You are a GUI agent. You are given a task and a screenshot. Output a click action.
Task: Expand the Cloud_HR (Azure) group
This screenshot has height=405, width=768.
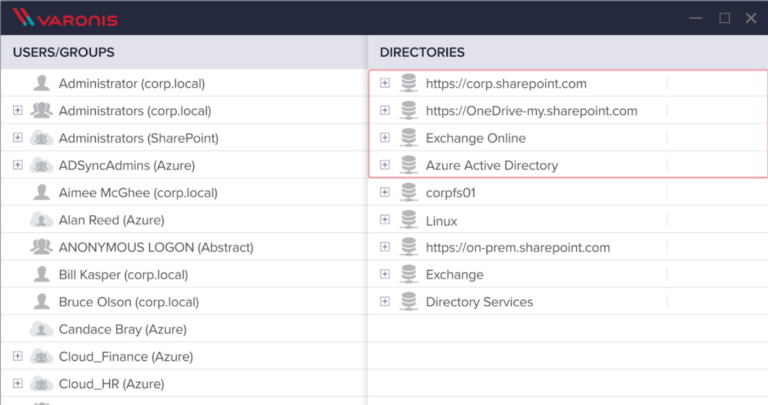point(18,383)
